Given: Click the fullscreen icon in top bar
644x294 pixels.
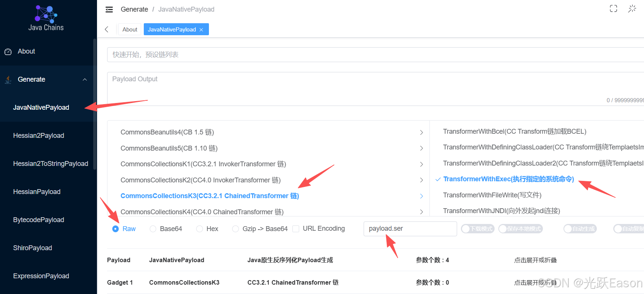Looking at the screenshot, I should 613,9.
